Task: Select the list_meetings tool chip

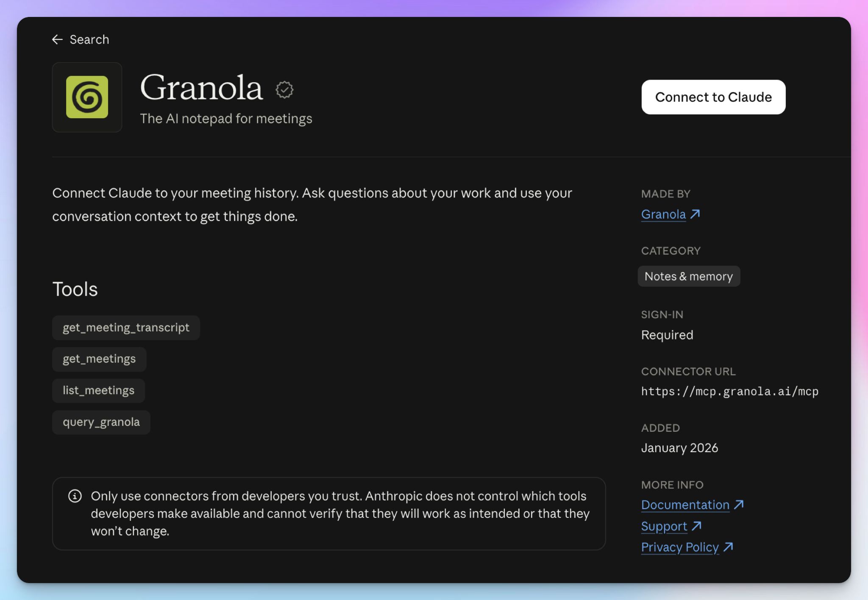Action: pos(98,390)
